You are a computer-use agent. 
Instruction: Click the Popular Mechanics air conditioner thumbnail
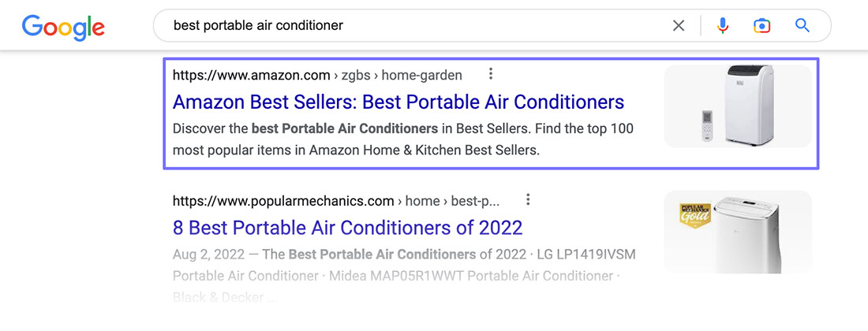point(738,232)
